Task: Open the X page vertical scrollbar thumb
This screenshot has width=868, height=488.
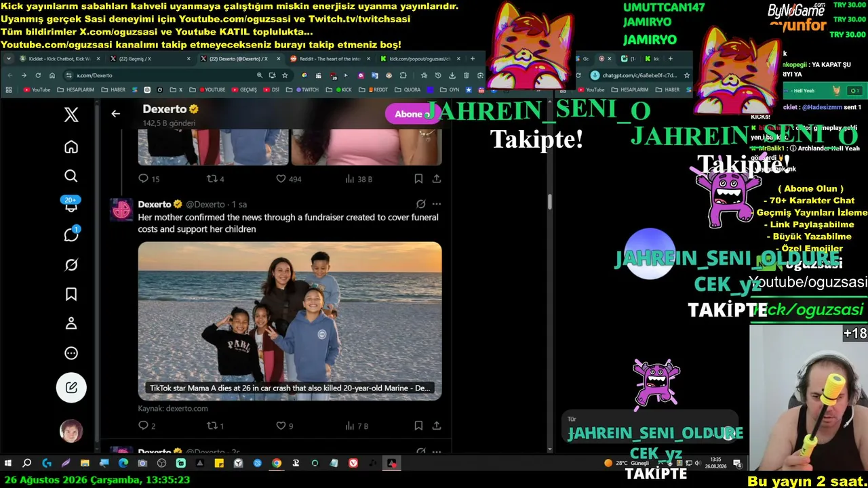Action: click(550, 202)
